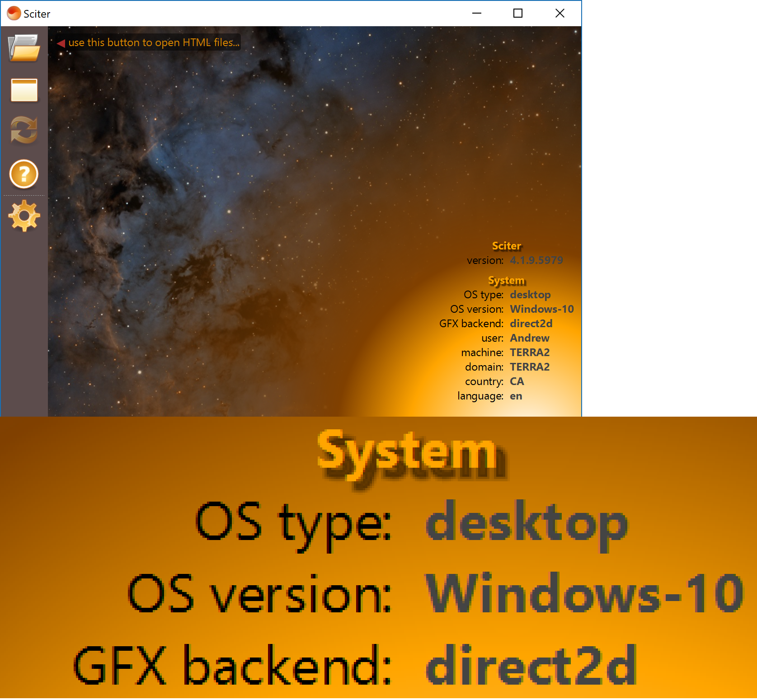Click the window panel icon in the sidebar
Image resolution: width=757 pixels, height=700 pixels.
coord(24,90)
